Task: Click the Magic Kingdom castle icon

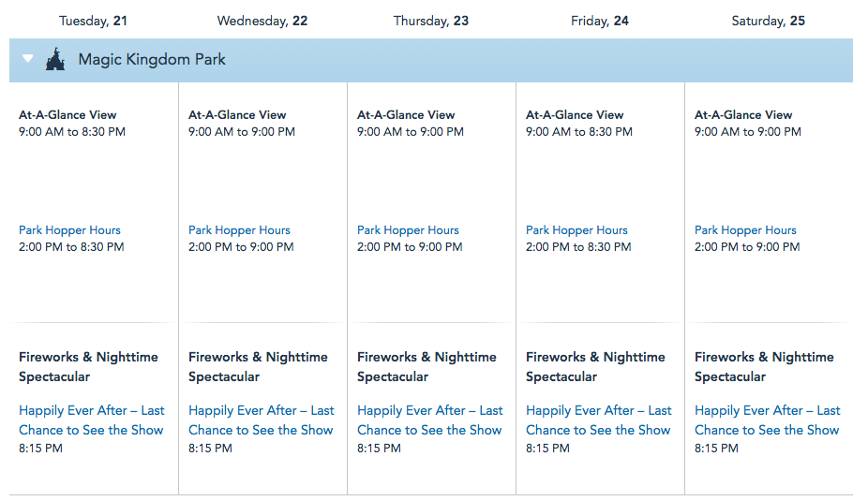Action: tap(55, 59)
